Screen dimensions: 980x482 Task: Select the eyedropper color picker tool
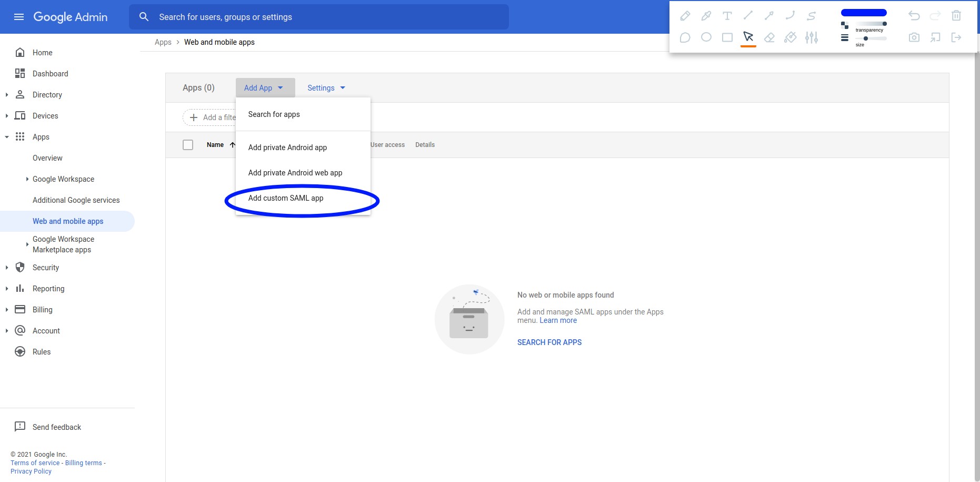click(x=706, y=16)
